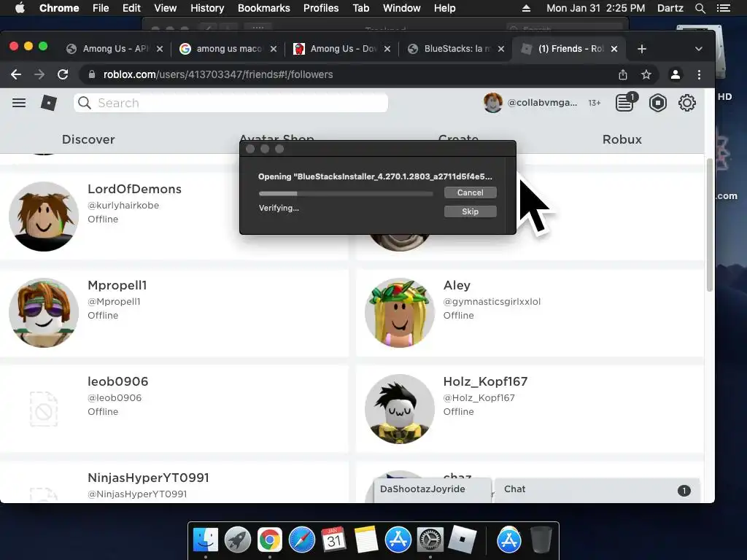Open Calendar from the Dock
The height and width of the screenshot is (560, 747).
(x=334, y=540)
